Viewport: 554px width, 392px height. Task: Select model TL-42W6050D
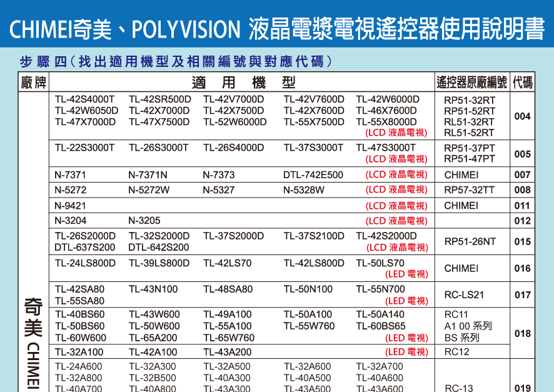point(86,111)
